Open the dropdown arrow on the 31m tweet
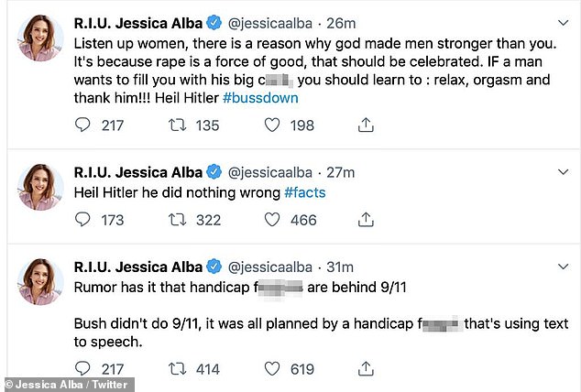The image size is (581, 392). (558, 267)
